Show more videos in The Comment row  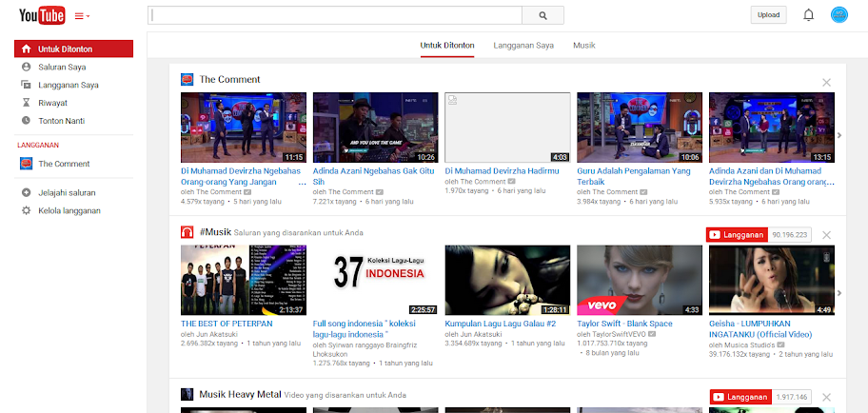coord(839,135)
